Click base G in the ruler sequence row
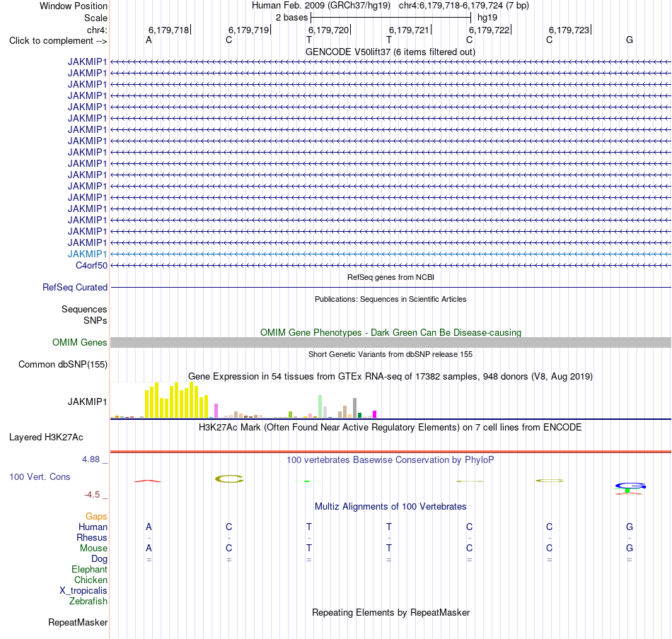Screen dimensions: 672x639 tap(629, 40)
